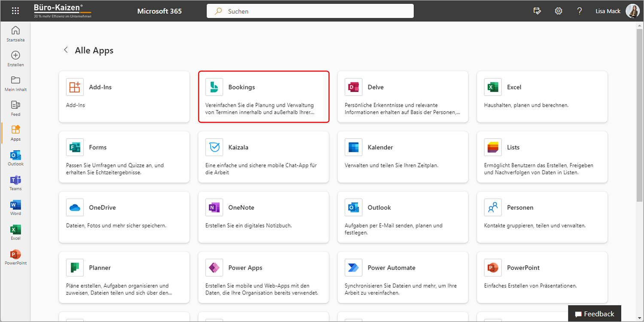
Task: Click the Kalender tile description text
Action: point(392,165)
